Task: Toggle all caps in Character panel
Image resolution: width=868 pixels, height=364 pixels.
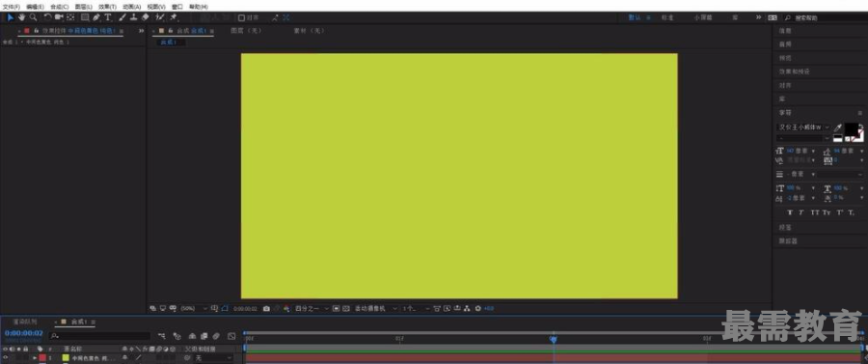Action: coord(815,212)
